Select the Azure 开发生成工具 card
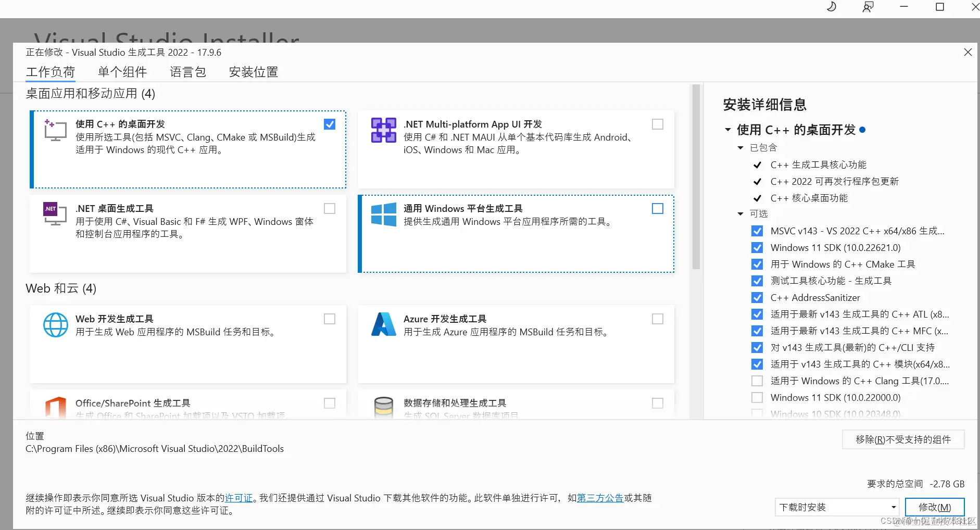980x530 pixels. click(516, 344)
